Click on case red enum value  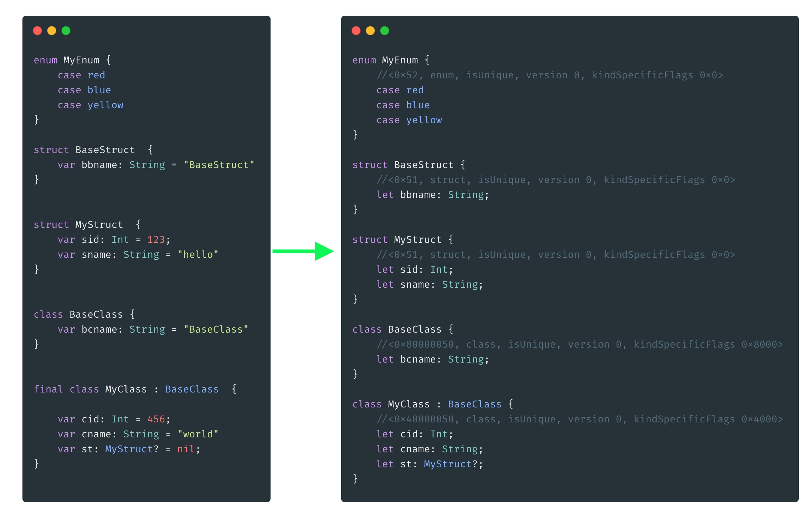[x=82, y=75]
